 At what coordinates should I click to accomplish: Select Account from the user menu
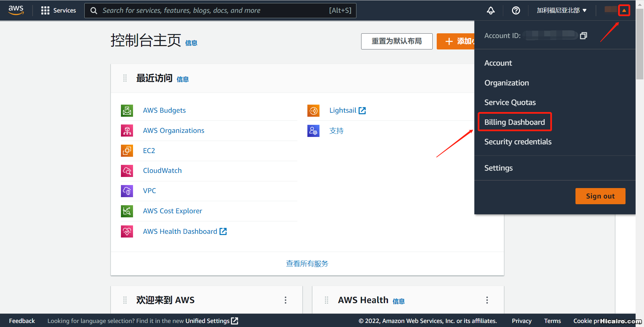498,63
